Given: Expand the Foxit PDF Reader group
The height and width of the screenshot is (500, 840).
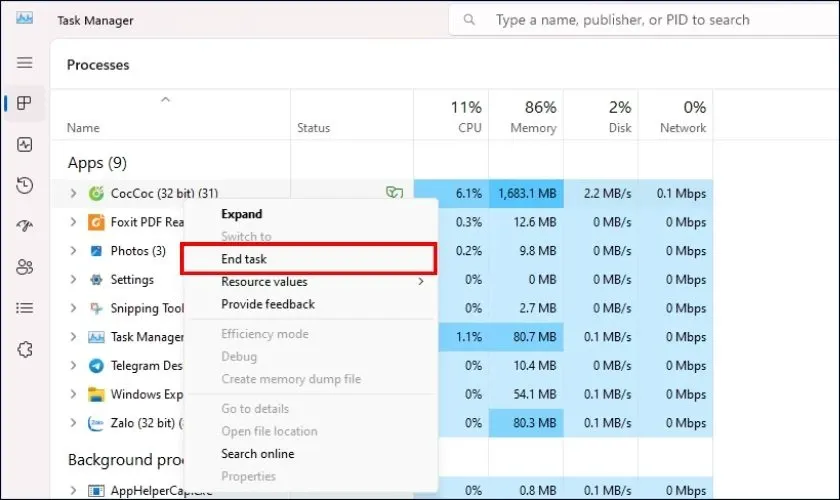Looking at the screenshot, I should [x=73, y=222].
